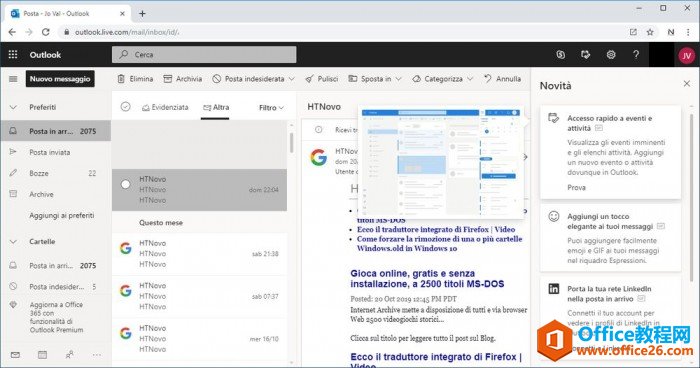Image resolution: width=700 pixels, height=368 pixels.
Task: Open the JV account avatar
Action: pos(686,55)
